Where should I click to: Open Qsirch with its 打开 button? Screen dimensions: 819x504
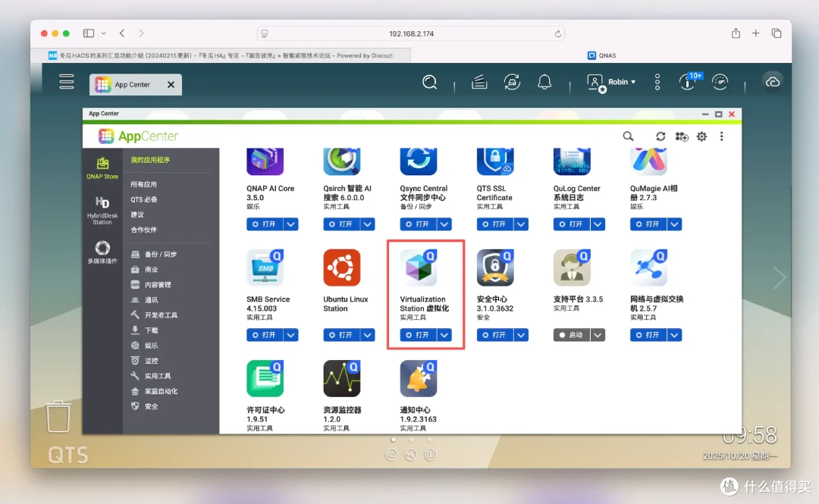pyautogui.click(x=341, y=224)
